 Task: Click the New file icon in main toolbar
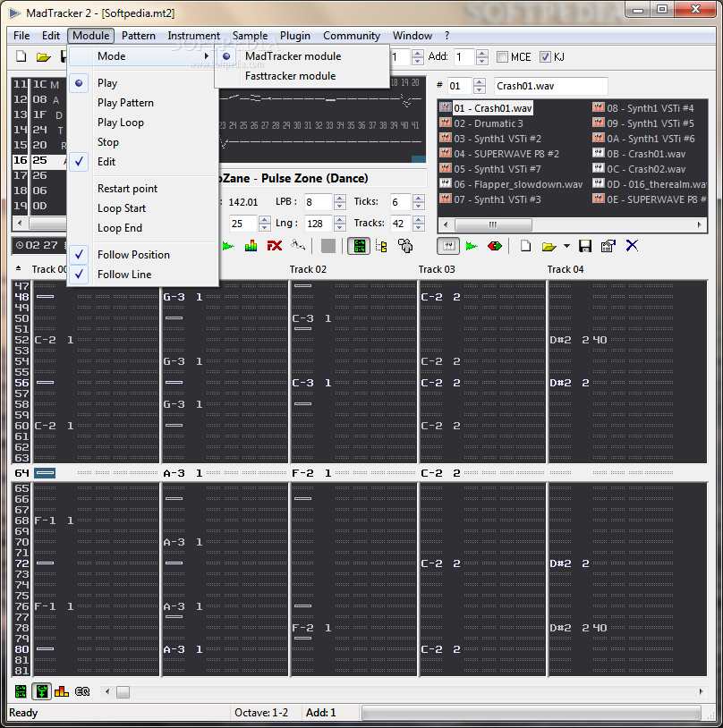pyautogui.click(x=21, y=56)
